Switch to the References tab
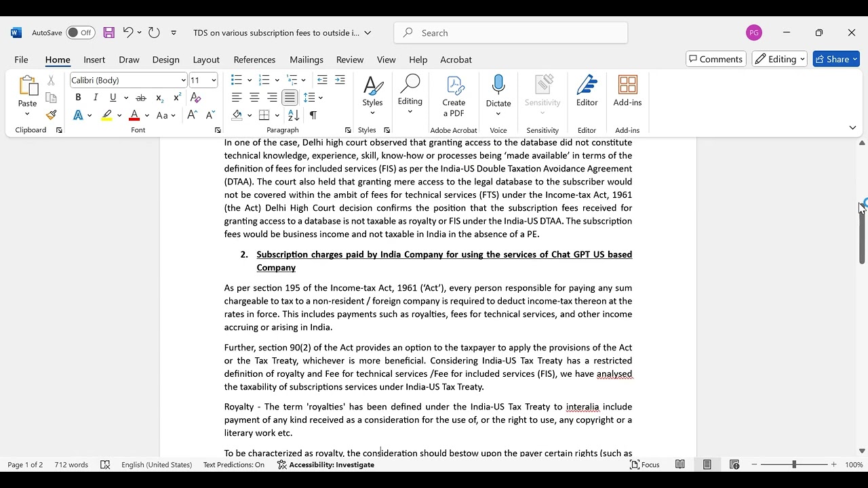Viewport: 868px width, 488px height. (254, 60)
